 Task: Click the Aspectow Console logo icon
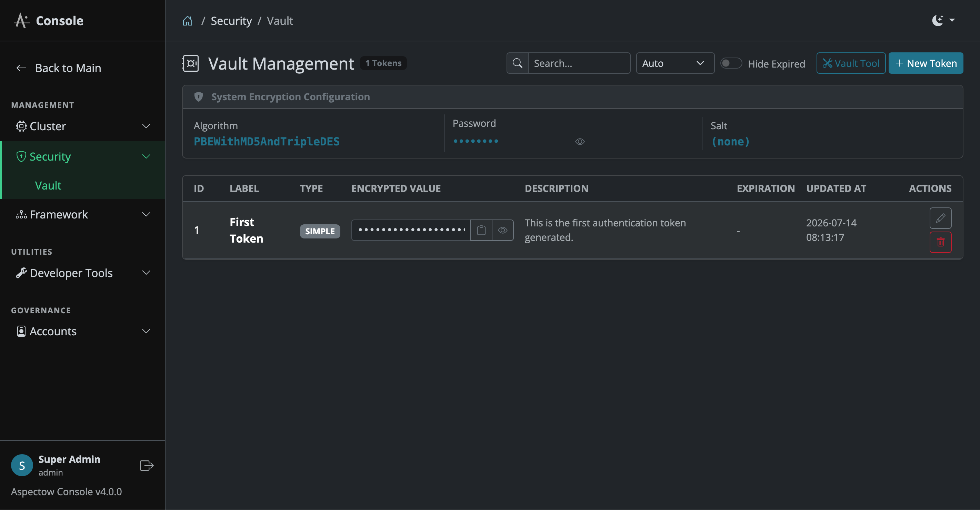[x=22, y=21]
